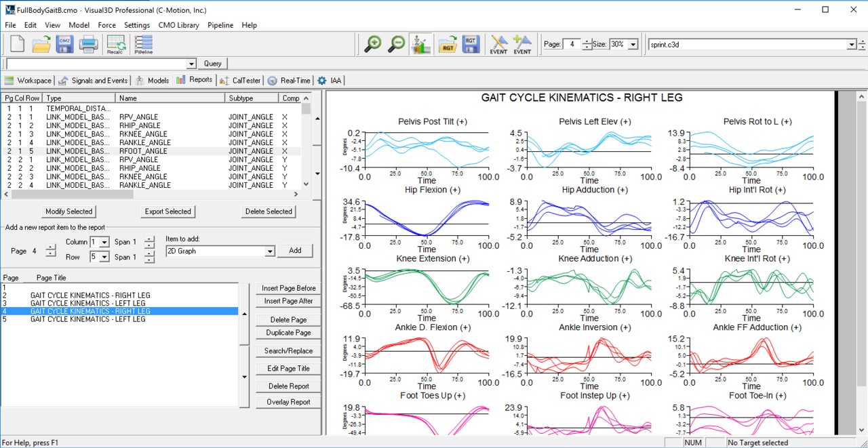Click the Duplicate Page button
This screenshot has height=448, width=868.
coord(288,333)
